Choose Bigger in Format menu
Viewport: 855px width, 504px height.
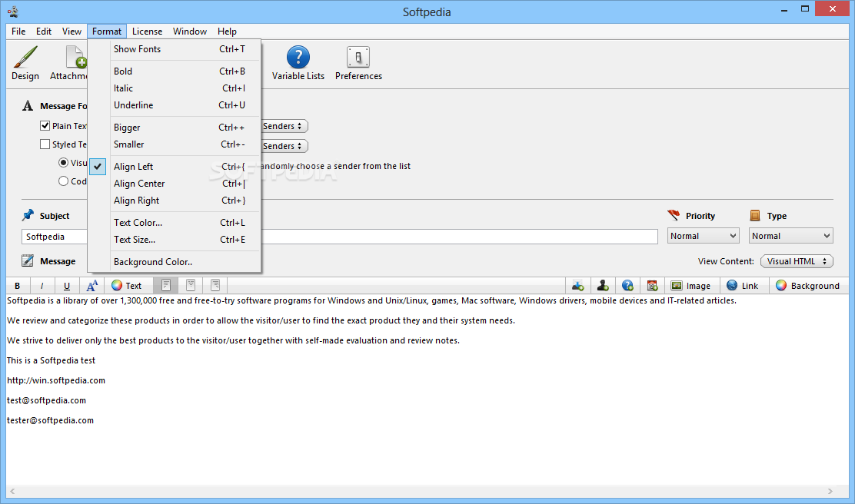175,128
